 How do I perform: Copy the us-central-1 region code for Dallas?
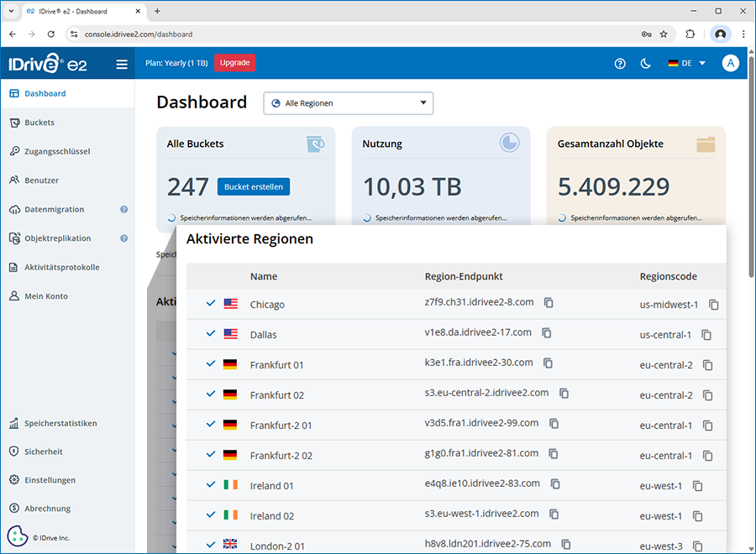click(x=706, y=335)
